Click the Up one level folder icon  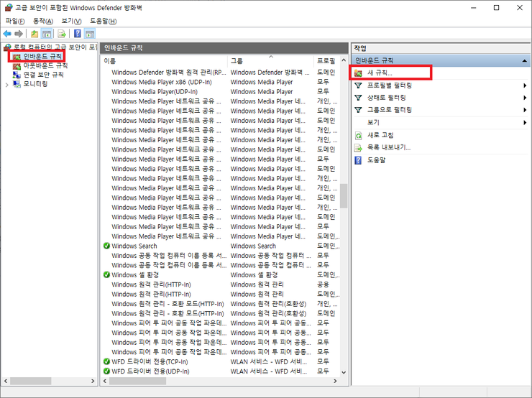[x=35, y=34]
